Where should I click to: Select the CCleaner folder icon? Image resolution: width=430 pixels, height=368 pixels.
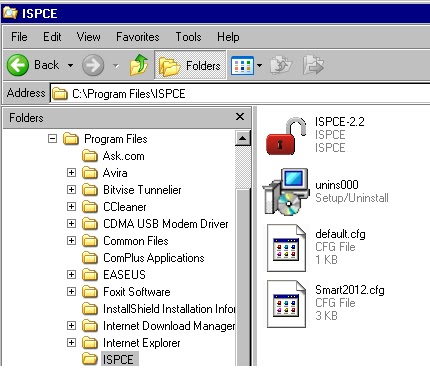click(x=90, y=207)
